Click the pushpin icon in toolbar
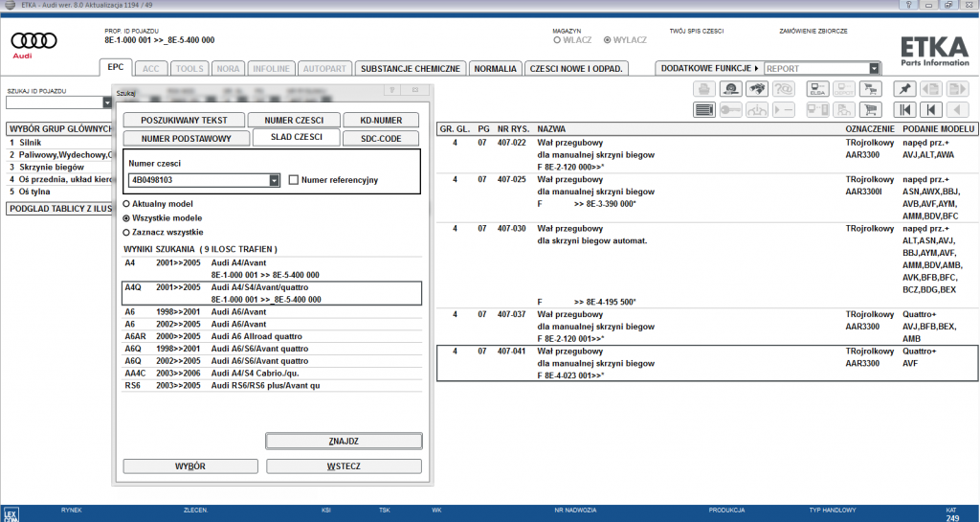The image size is (980, 522). (x=904, y=89)
